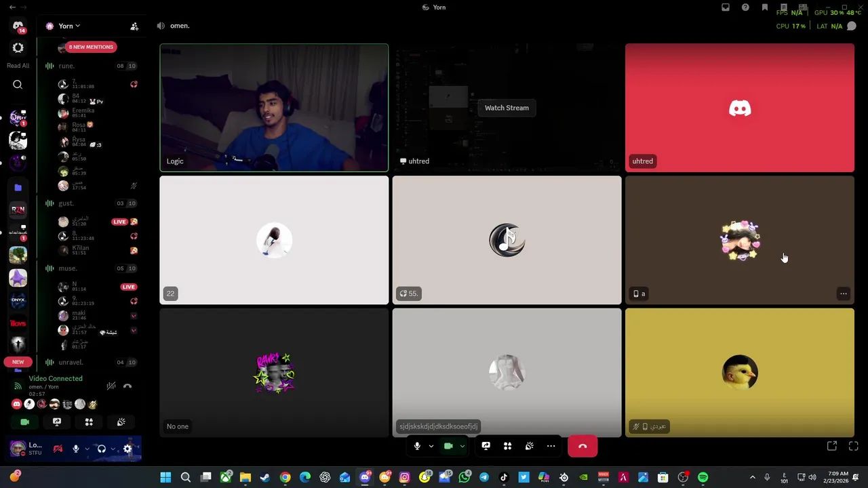This screenshot has height=488, width=868.
Task: Select the 'No one' participant tile
Action: (274, 373)
